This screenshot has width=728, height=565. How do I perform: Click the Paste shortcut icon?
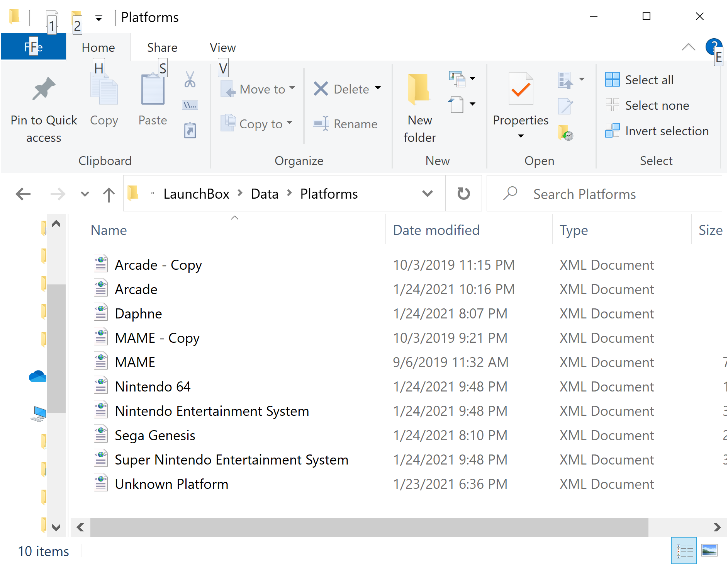[190, 131]
